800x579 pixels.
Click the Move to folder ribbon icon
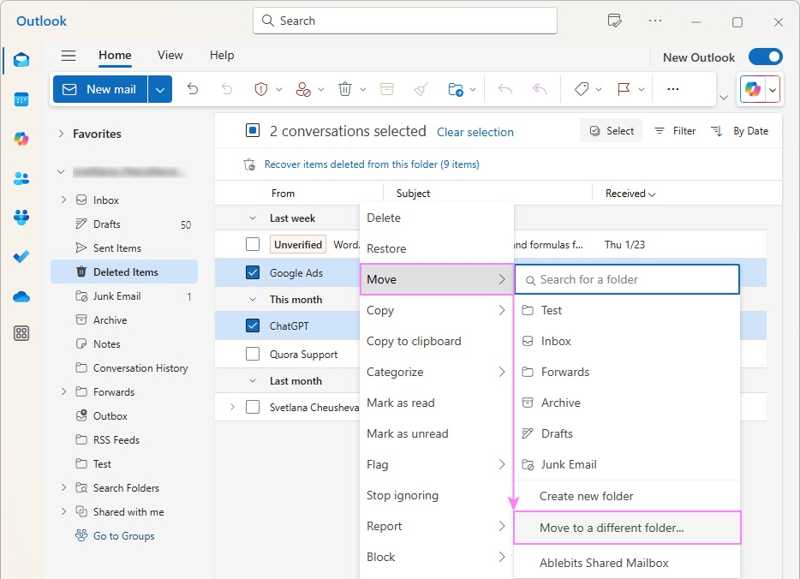pos(457,89)
